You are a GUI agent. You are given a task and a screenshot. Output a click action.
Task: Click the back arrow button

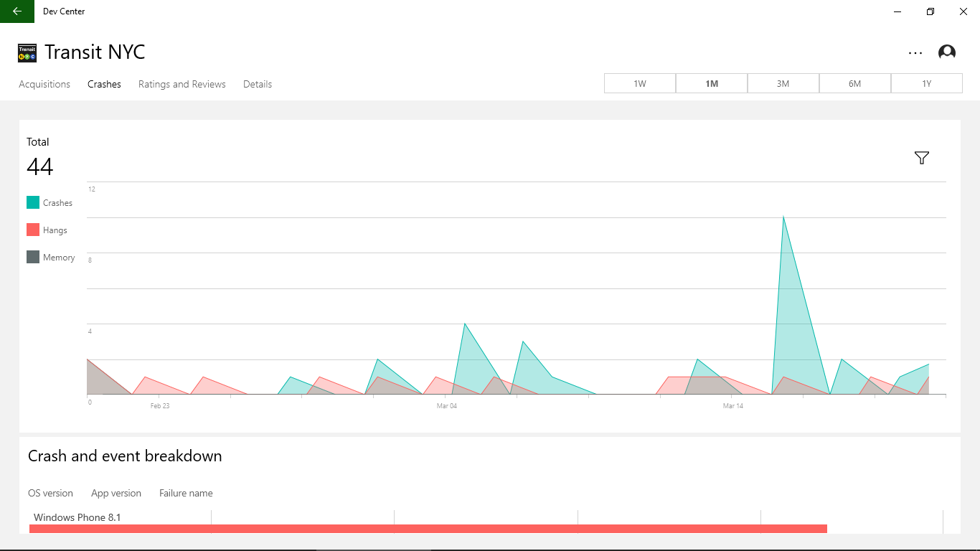coord(17,11)
